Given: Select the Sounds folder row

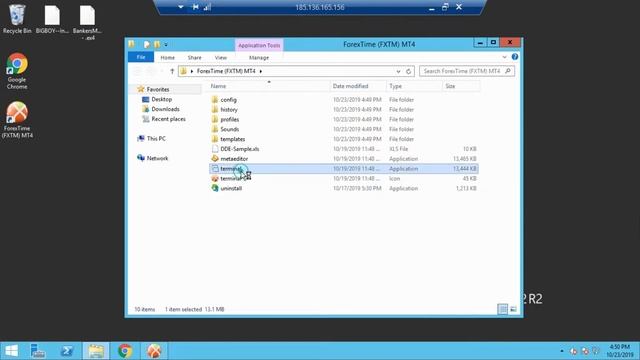Looking at the screenshot, I should coord(344,129).
